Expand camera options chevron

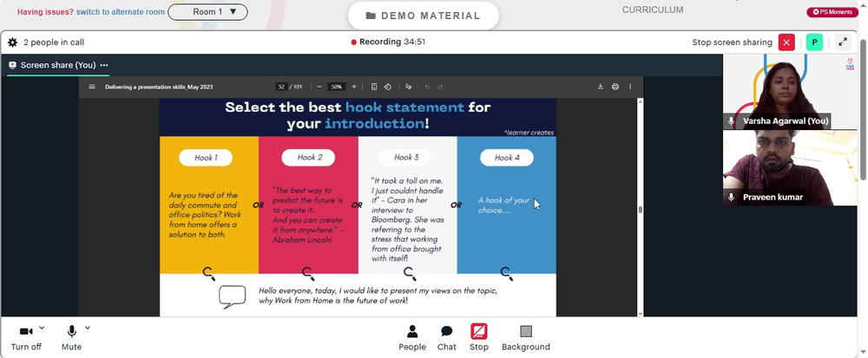[42, 329]
